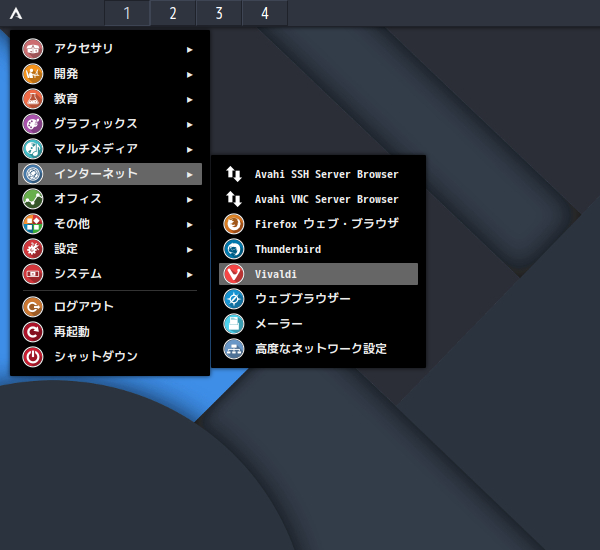The image size is (600, 550).
Task: Click the グラフィックス palette icon
Action: coord(33,124)
